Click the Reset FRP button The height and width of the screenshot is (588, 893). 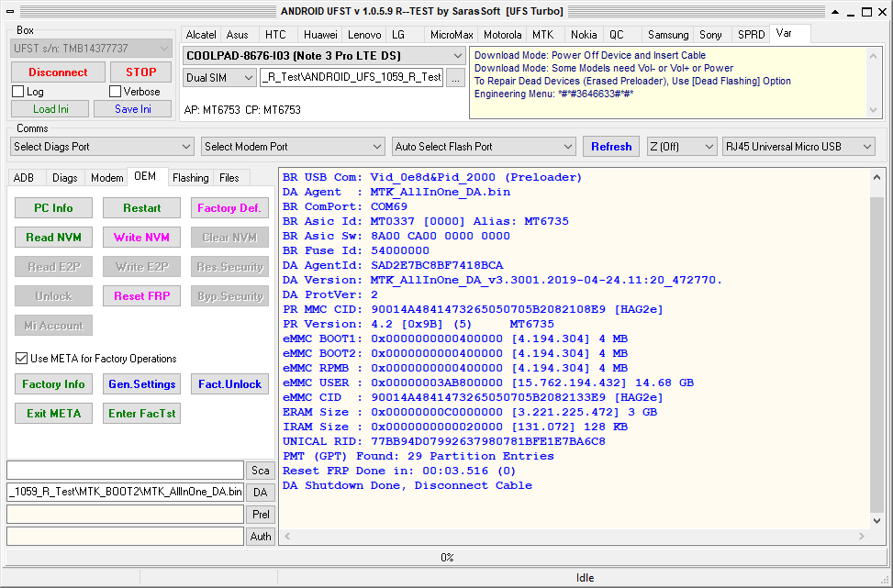tap(142, 296)
